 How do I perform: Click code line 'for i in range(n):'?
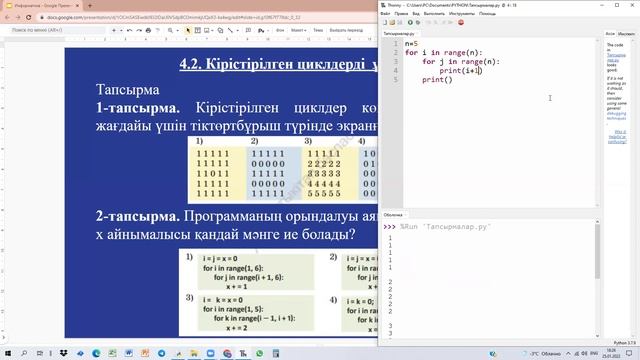click(443, 53)
